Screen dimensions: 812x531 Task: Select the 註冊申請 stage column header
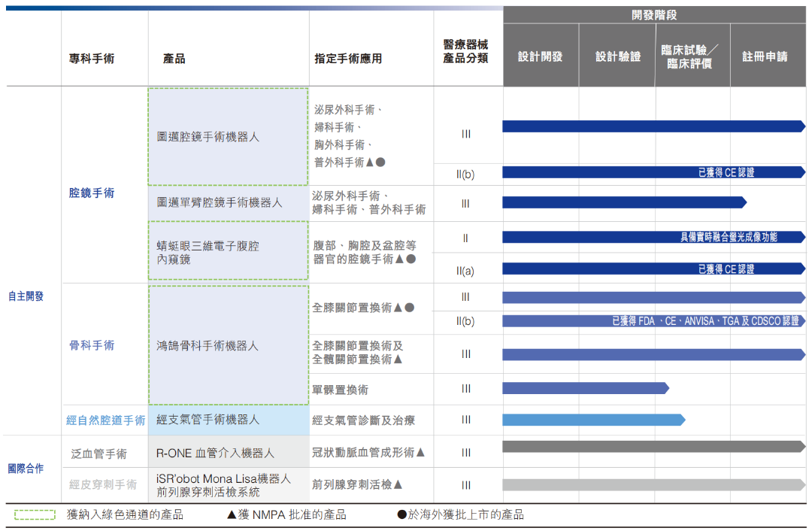click(765, 56)
